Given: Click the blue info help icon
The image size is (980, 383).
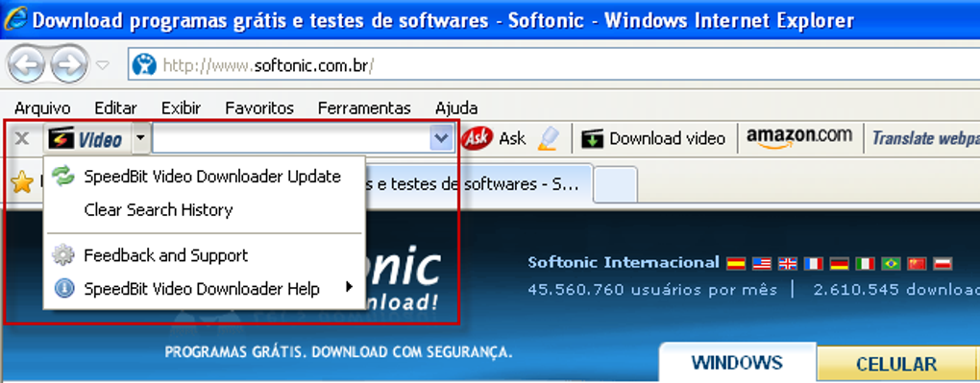Looking at the screenshot, I should 63,289.
